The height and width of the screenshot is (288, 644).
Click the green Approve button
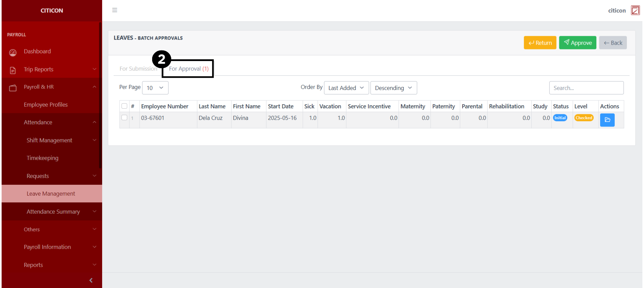coord(577,43)
